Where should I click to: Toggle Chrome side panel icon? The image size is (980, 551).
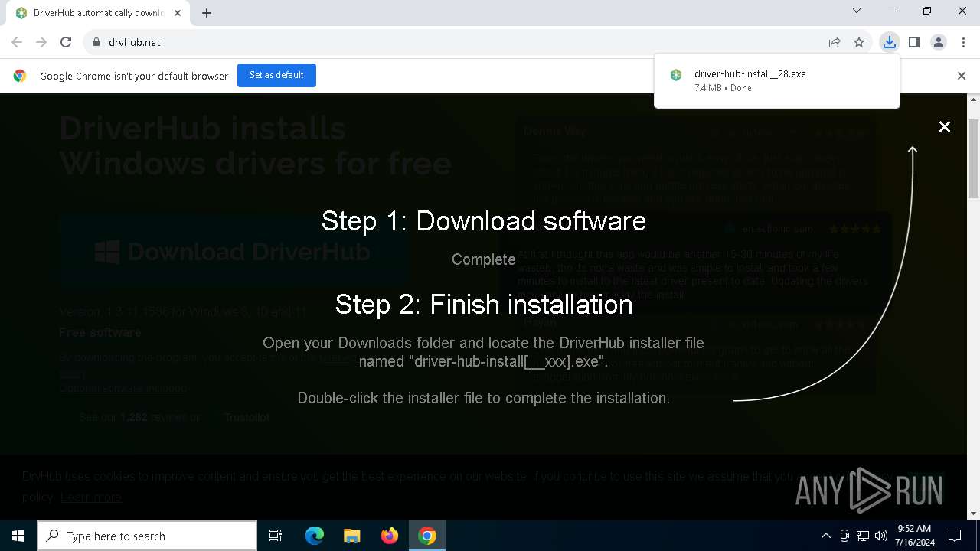(x=913, y=42)
